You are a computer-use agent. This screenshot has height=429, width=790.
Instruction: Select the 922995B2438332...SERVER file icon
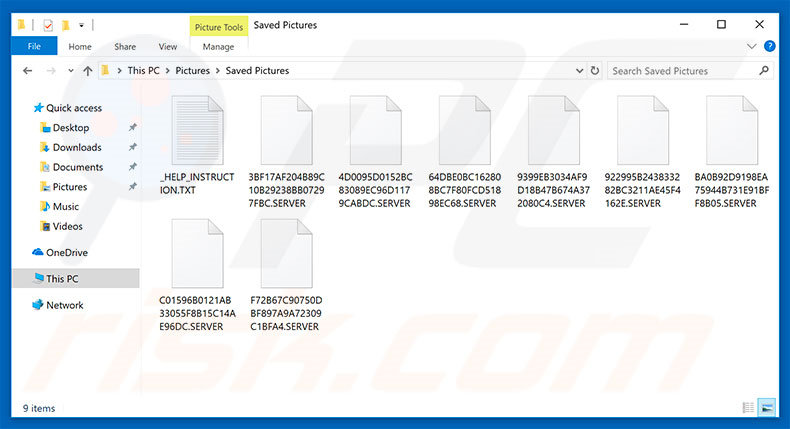tap(643, 131)
